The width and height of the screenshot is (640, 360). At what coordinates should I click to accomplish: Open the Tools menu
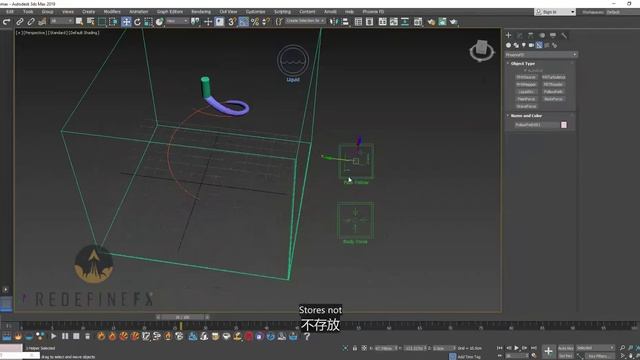pos(28,12)
